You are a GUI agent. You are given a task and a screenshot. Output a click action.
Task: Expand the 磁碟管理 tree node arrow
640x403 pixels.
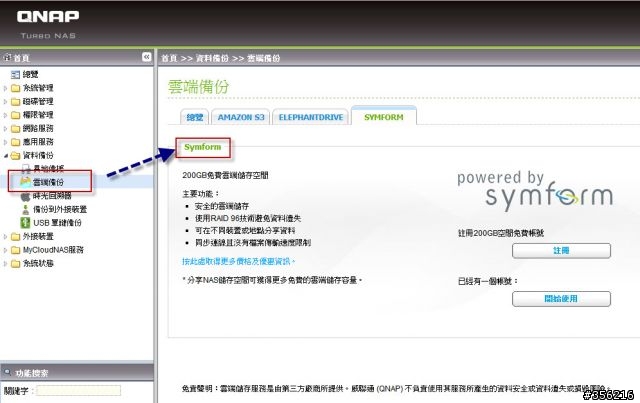click(5, 102)
